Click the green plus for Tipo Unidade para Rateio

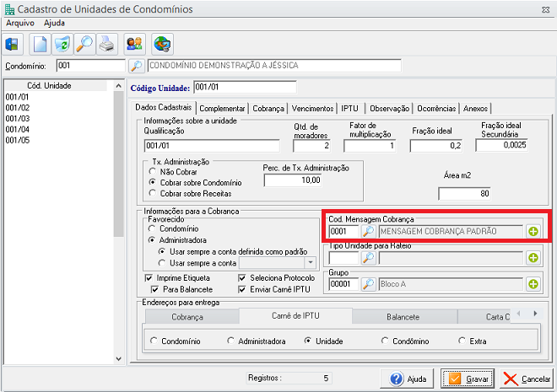pyautogui.click(x=533, y=258)
